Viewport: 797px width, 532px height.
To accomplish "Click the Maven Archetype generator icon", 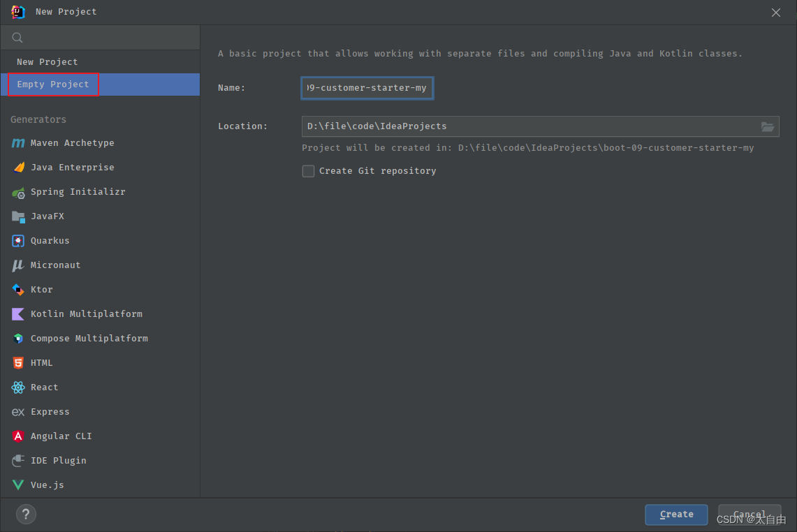I will [x=17, y=143].
